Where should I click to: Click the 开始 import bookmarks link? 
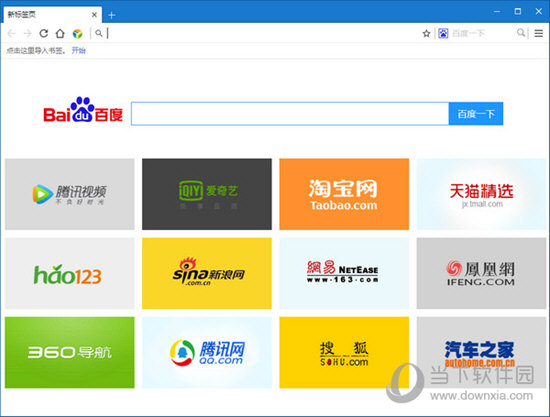[79, 51]
